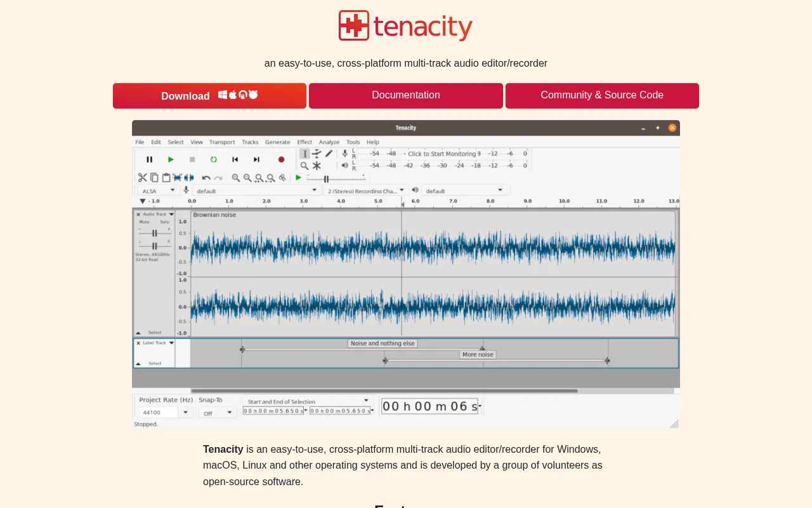Click the recording meter microphone icon
Image resolution: width=812 pixels, height=508 pixels.
coord(345,153)
